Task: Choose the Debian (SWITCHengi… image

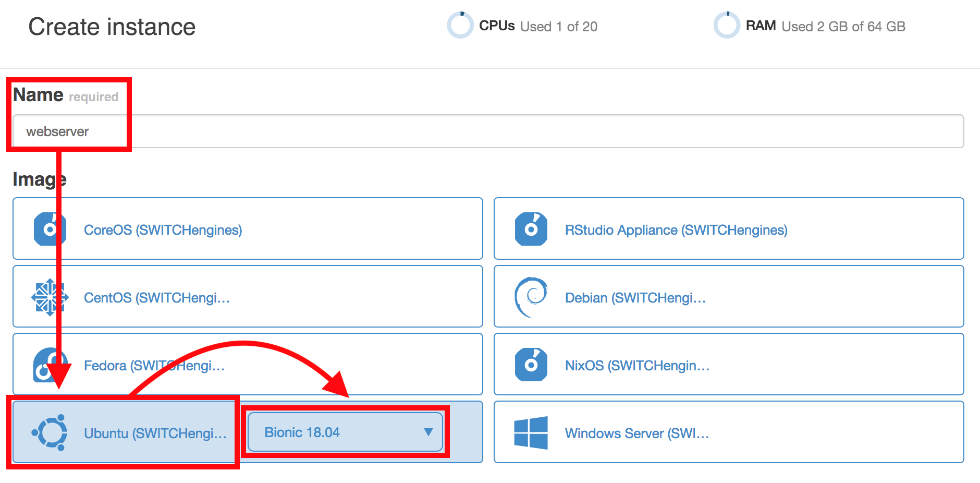Action: pyautogui.click(x=729, y=296)
